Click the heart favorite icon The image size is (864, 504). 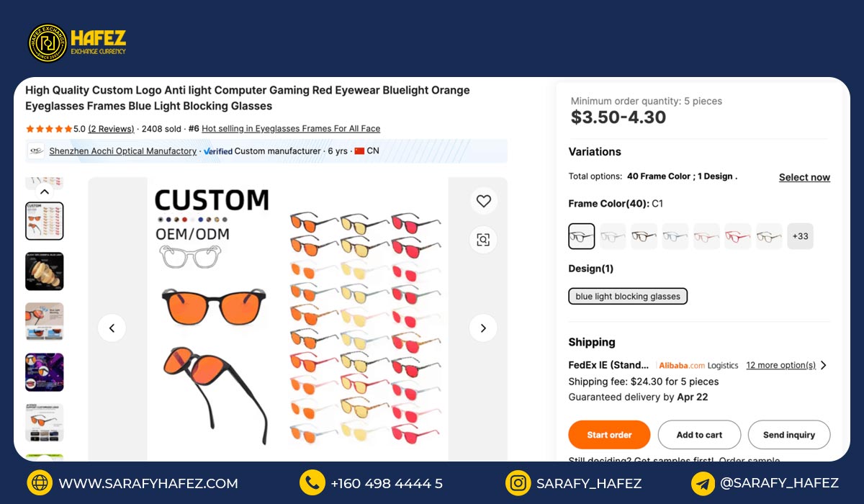483,202
